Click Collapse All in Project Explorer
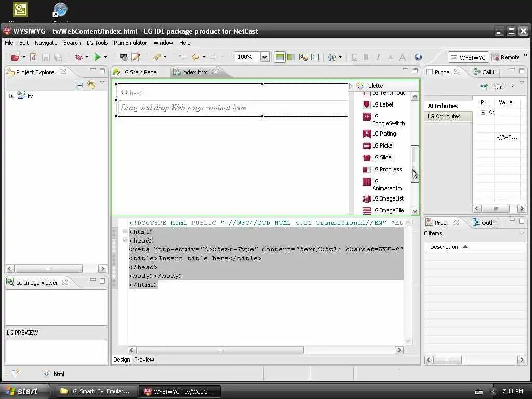This screenshot has width=532, height=399. point(79,85)
